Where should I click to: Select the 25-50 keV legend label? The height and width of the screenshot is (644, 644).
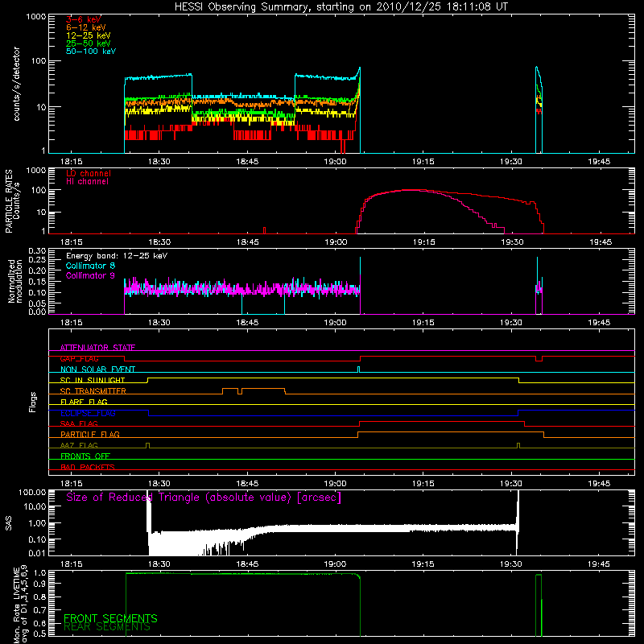pos(89,43)
